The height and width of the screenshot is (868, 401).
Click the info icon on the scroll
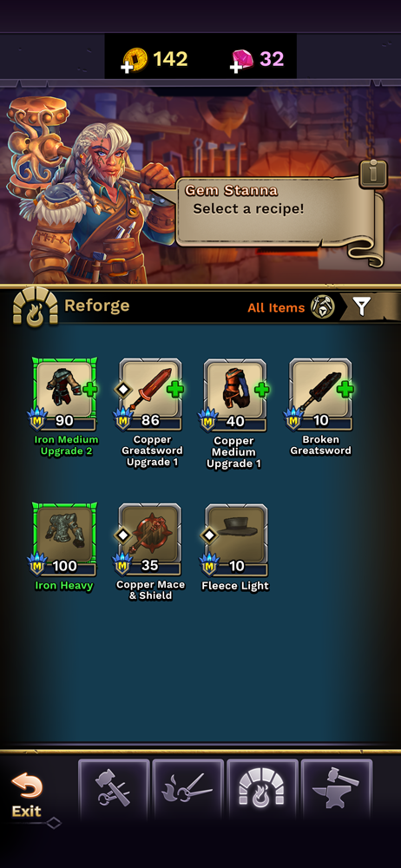coord(373,174)
